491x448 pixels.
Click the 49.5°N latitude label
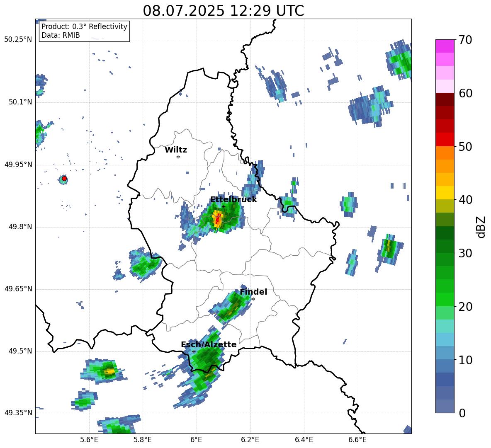(x=20, y=351)
